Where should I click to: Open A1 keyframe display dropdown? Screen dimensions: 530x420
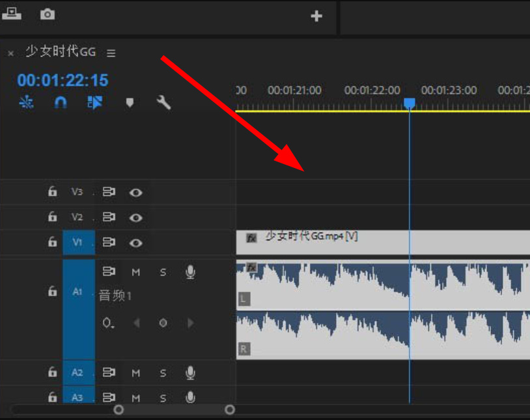click(108, 323)
